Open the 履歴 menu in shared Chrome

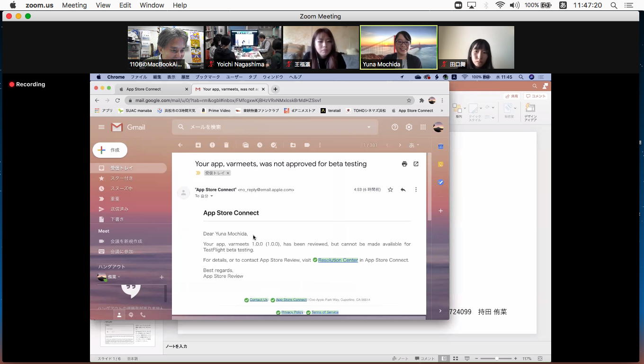[x=185, y=77]
